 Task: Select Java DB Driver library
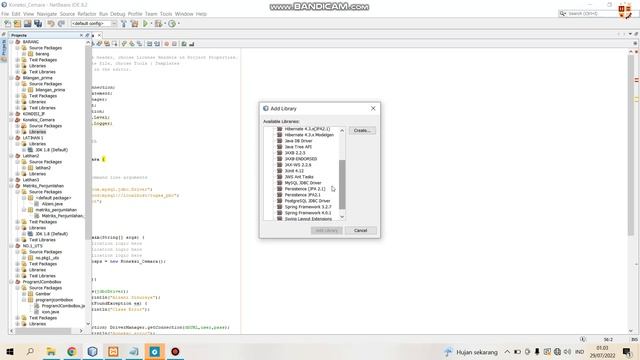[298, 141]
